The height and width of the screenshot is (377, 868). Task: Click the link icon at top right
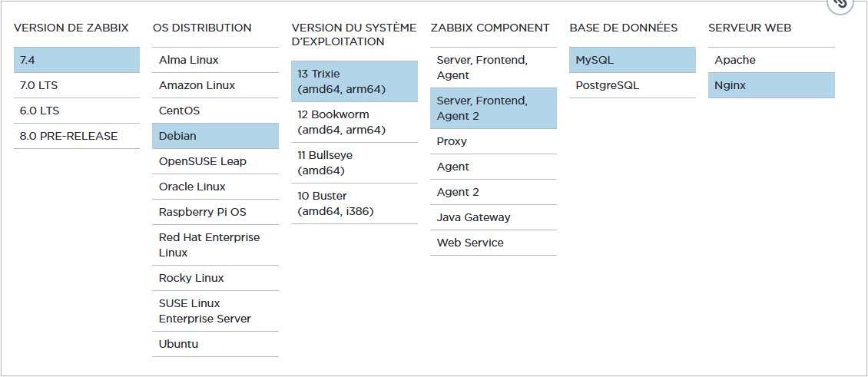tap(841, 4)
